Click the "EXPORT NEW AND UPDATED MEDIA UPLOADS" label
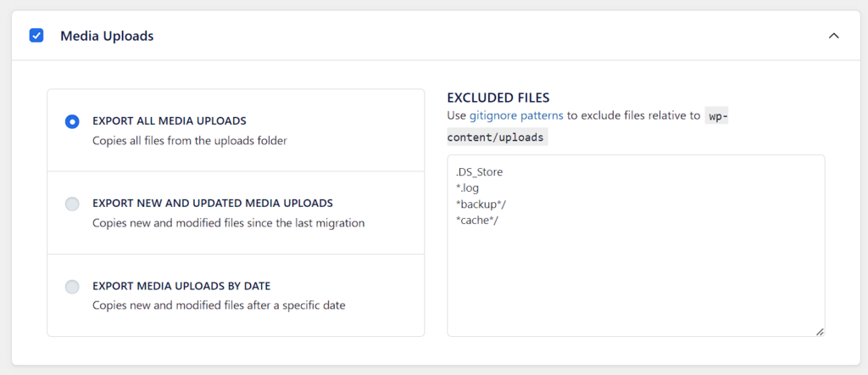This screenshot has width=868, height=375. click(x=213, y=204)
